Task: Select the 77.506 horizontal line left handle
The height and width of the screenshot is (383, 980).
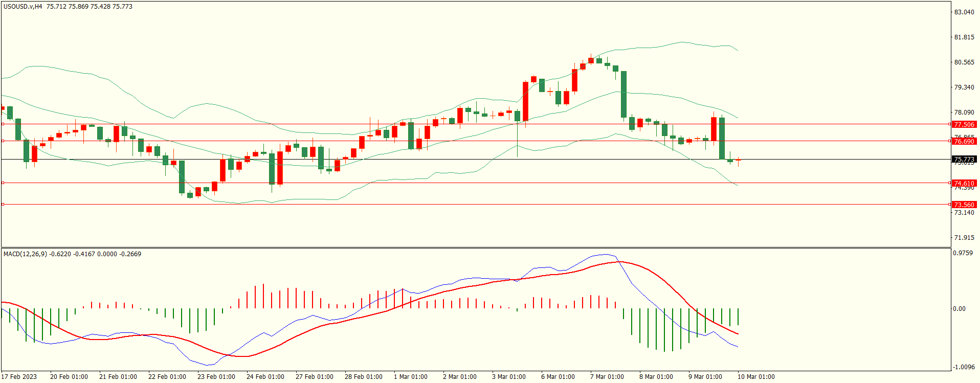Action: (x=3, y=124)
